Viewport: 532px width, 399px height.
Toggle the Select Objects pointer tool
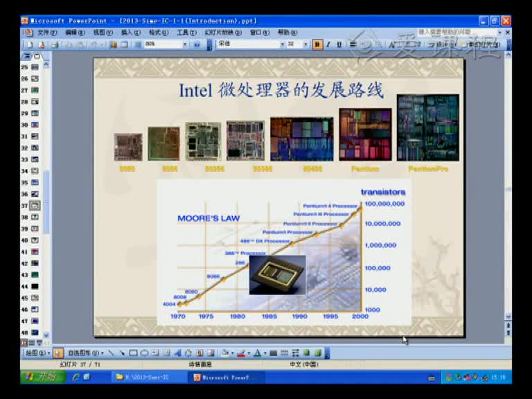(x=58, y=353)
